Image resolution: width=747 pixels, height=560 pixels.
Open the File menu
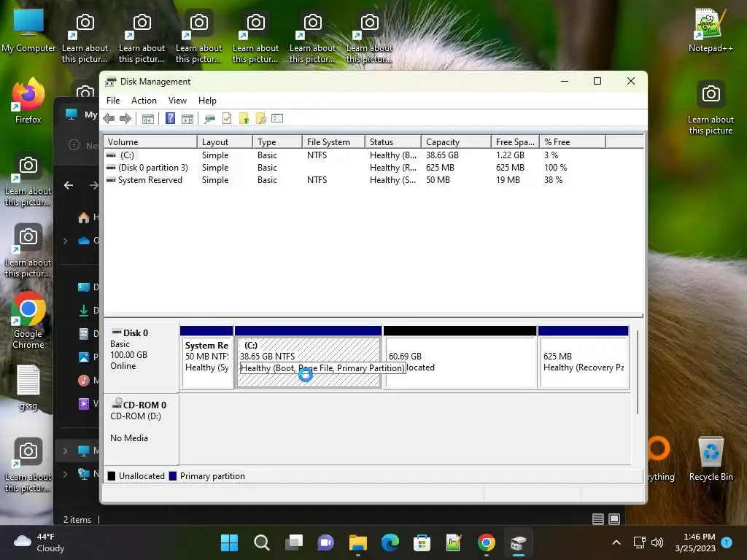pos(113,101)
